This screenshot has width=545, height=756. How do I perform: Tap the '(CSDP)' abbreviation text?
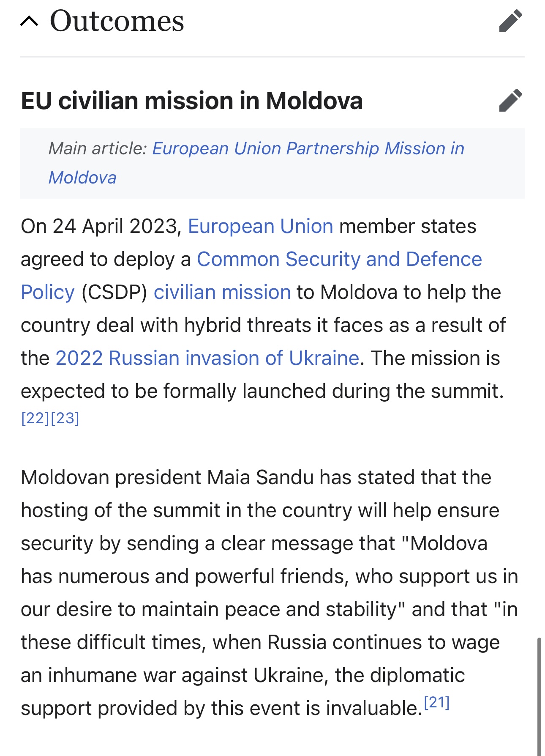[114, 292]
